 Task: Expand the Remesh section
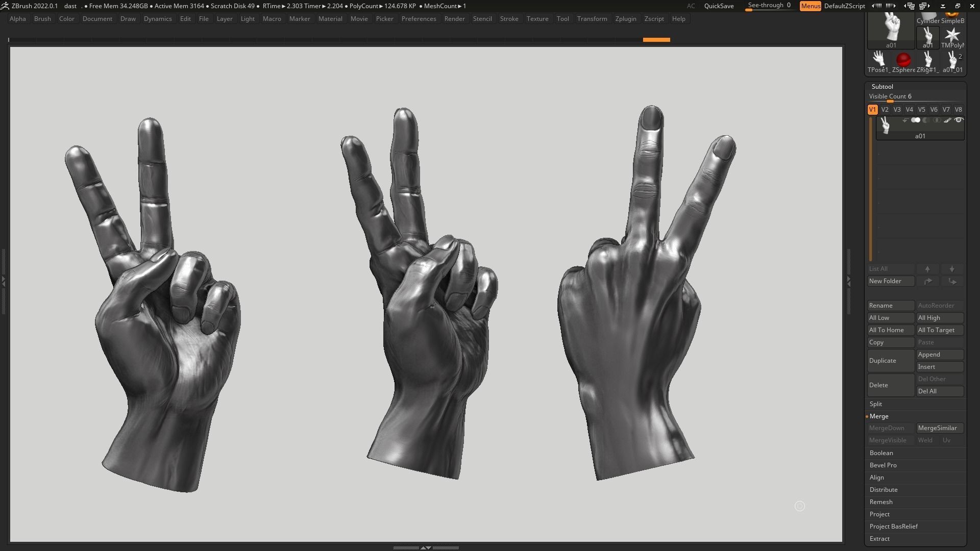tap(881, 502)
